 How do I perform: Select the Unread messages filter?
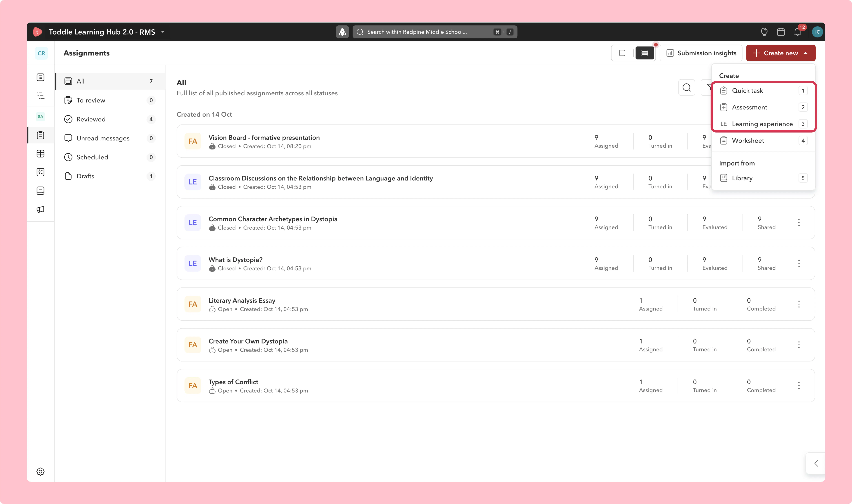click(110, 138)
